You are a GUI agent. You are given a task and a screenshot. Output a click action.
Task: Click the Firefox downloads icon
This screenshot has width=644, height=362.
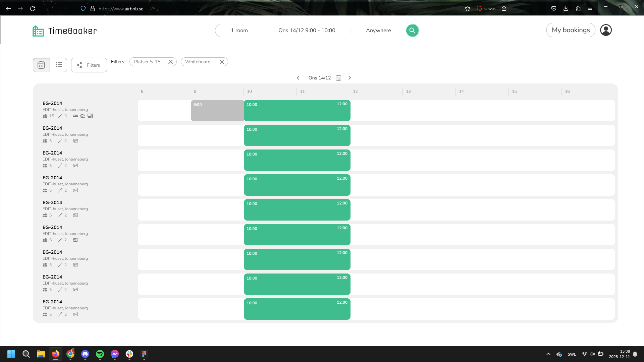tap(566, 8)
